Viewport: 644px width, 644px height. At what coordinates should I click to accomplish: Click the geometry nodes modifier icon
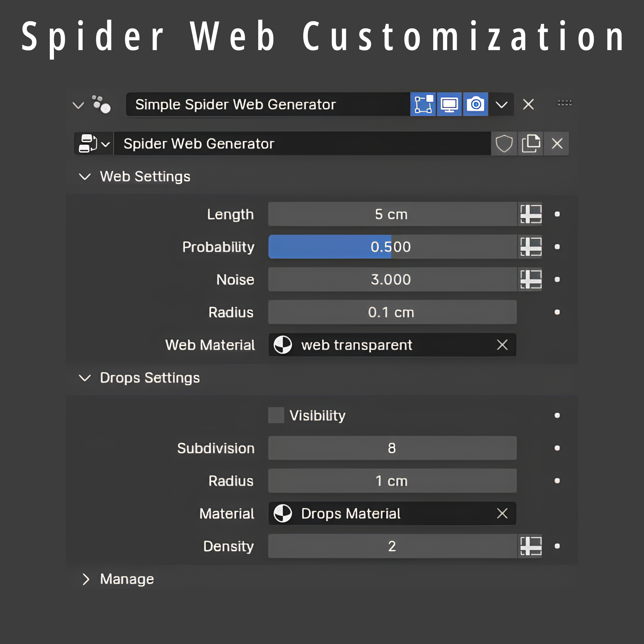[x=101, y=104]
